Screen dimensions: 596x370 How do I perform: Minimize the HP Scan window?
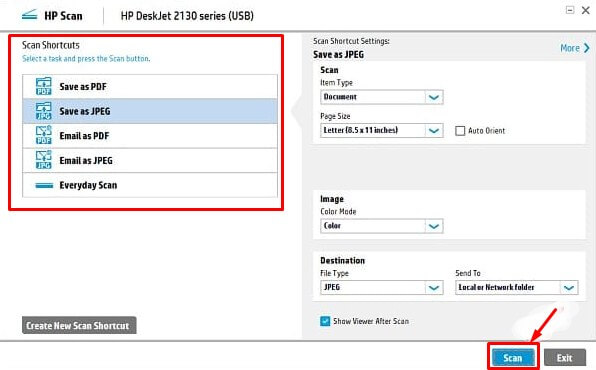(570, 10)
